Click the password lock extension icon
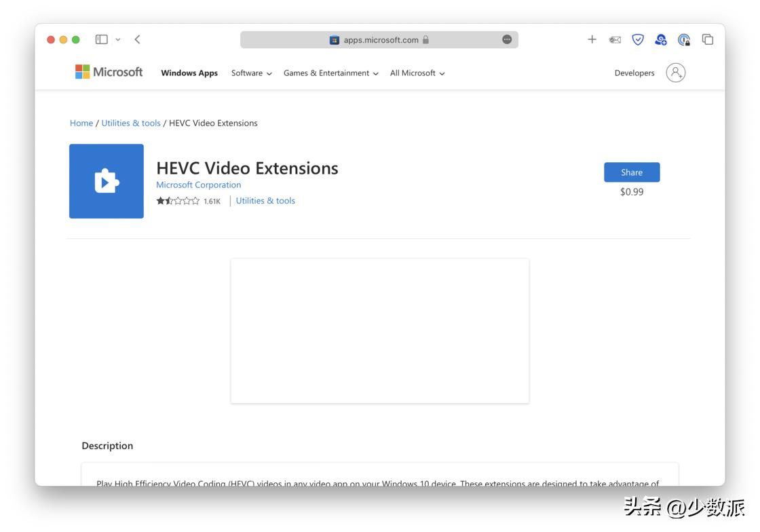This screenshot has height=532, width=760. coord(684,39)
